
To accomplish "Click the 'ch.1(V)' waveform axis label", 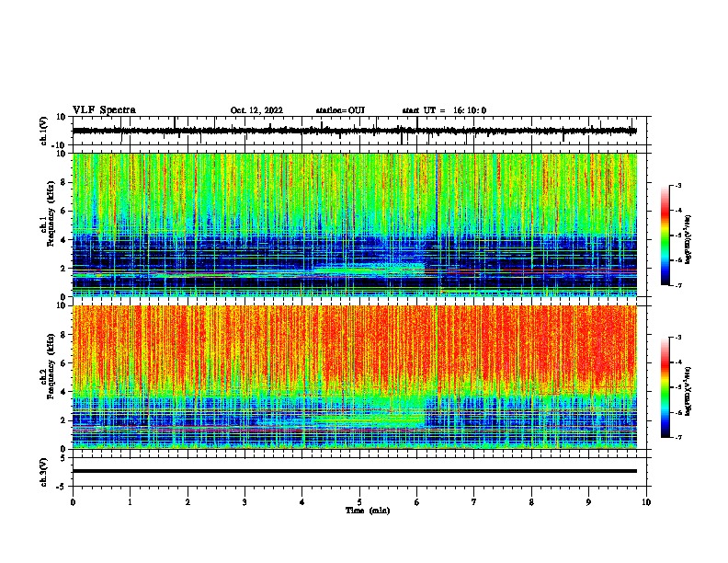I will click(x=44, y=131).
